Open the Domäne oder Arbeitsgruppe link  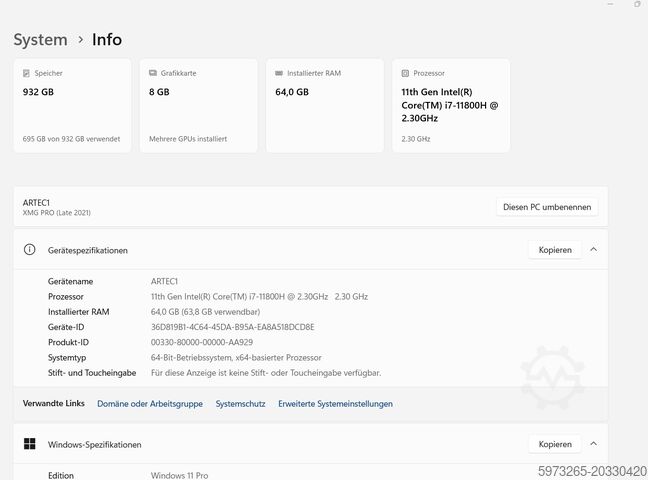pos(150,404)
